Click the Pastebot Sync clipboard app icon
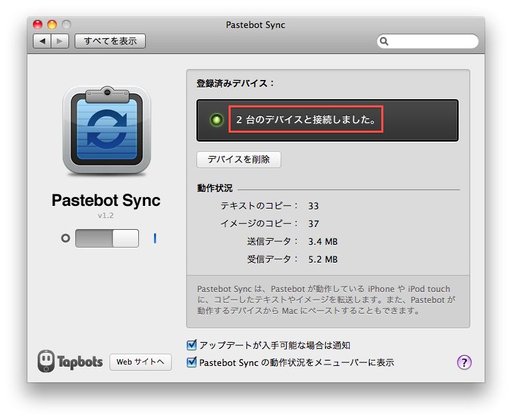The image size is (512, 420). pos(107,130)
